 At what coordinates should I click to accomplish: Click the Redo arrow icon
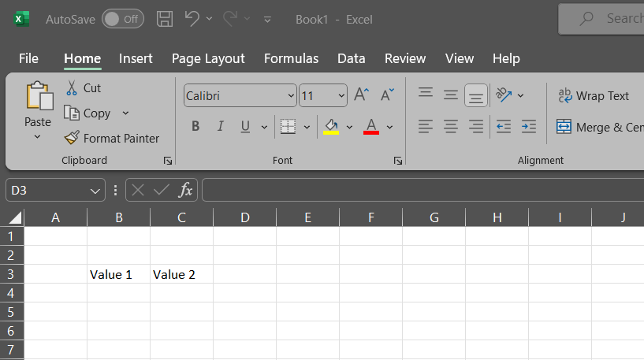pyautogui.click(x=230, y=19)
